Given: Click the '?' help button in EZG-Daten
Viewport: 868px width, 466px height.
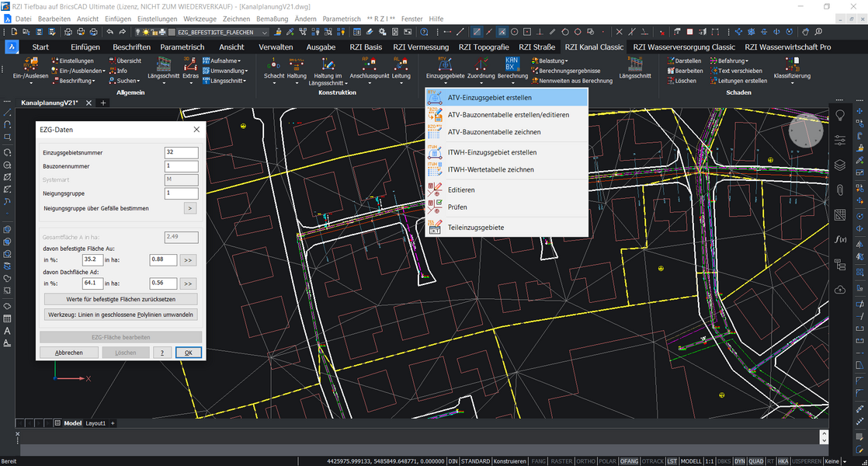Looking at the screenshot, I should tap(162, 353).
